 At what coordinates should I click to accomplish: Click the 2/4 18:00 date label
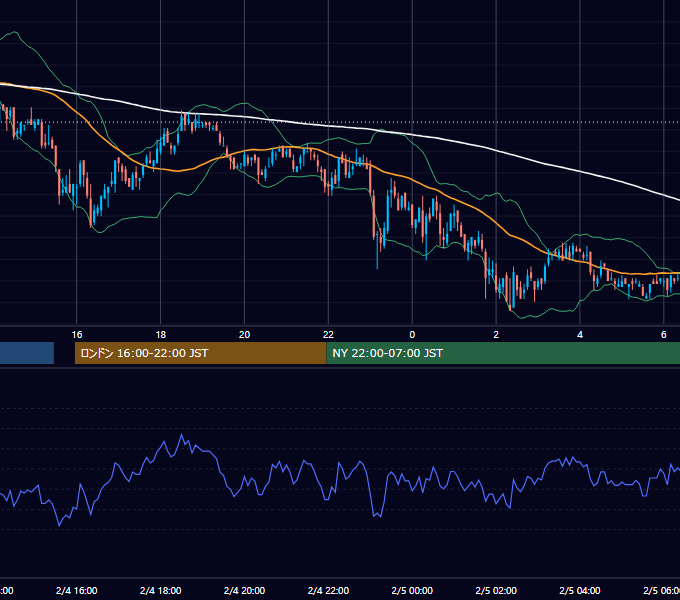click(160, 591)
